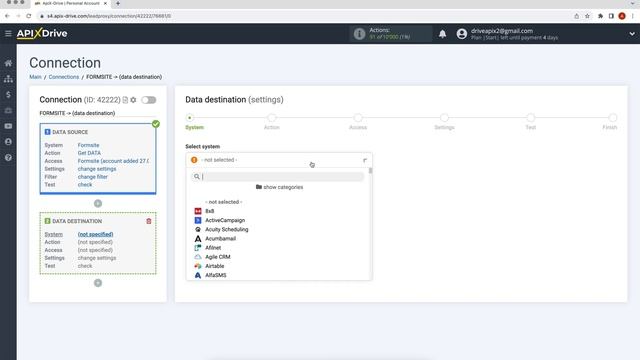
Task: Click the account avatar icon
Action: (x=462, y=33)
